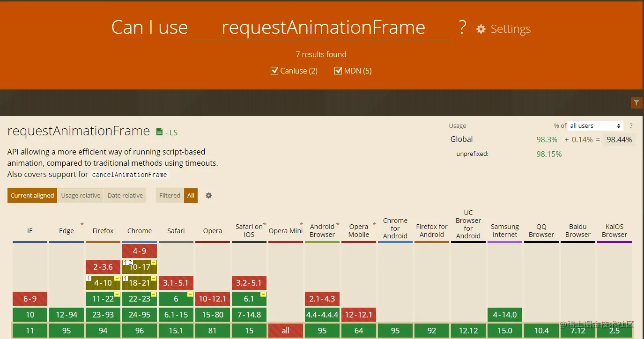The image size is (644, 339).
Task: Click the Safari 3.1-5.1 version cell
Action: point(176,283)
